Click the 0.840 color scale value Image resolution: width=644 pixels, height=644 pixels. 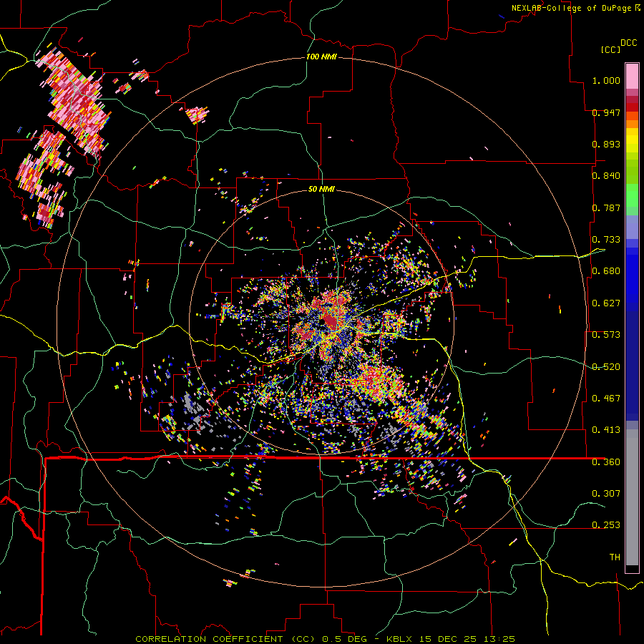coord(606,176)
